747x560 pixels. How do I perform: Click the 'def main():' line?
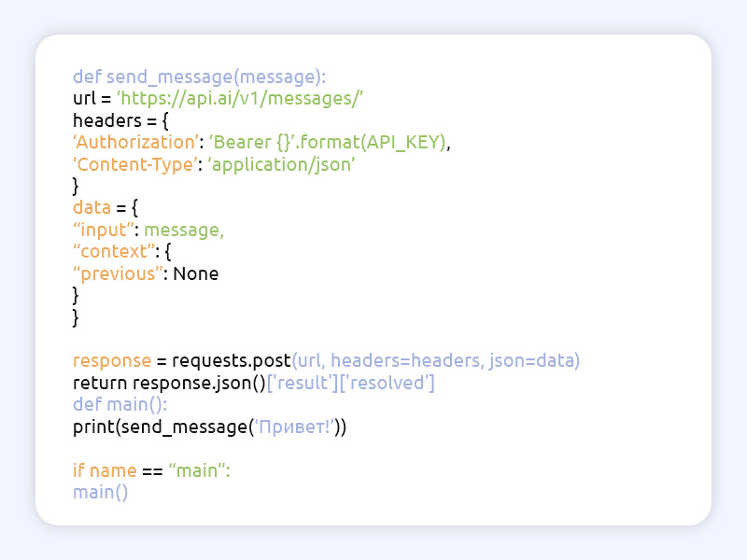(120, 405)
